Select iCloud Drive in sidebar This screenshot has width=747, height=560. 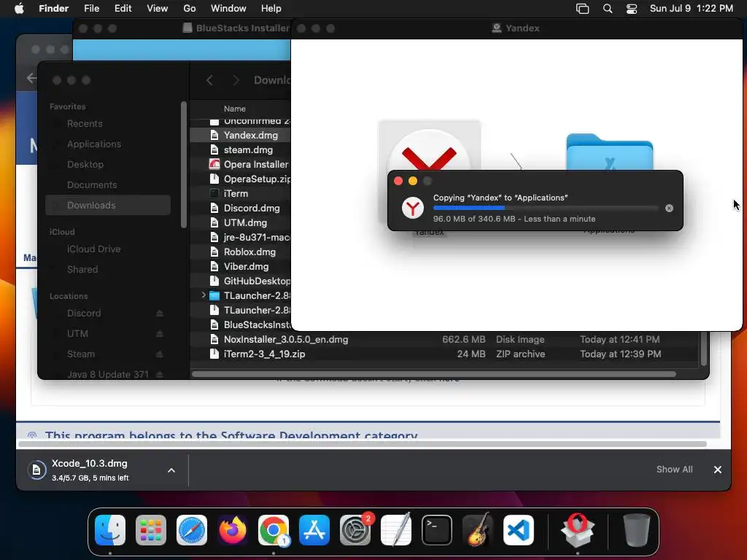click(x=93, y=249)
